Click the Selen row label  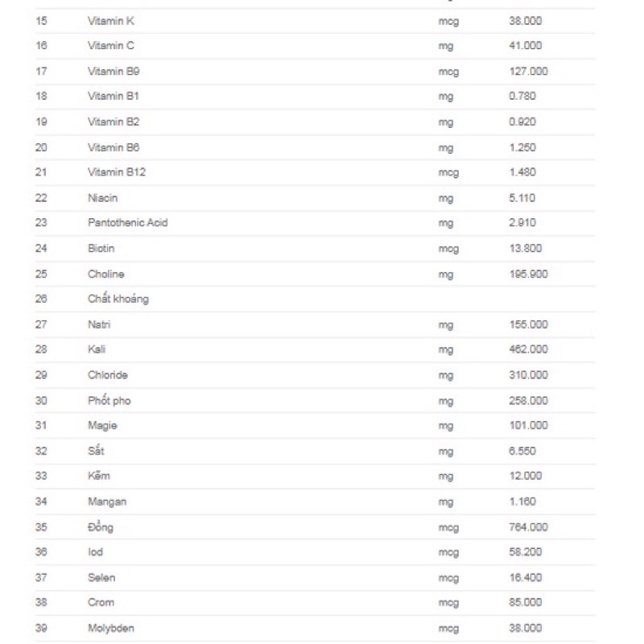[101, 577]
